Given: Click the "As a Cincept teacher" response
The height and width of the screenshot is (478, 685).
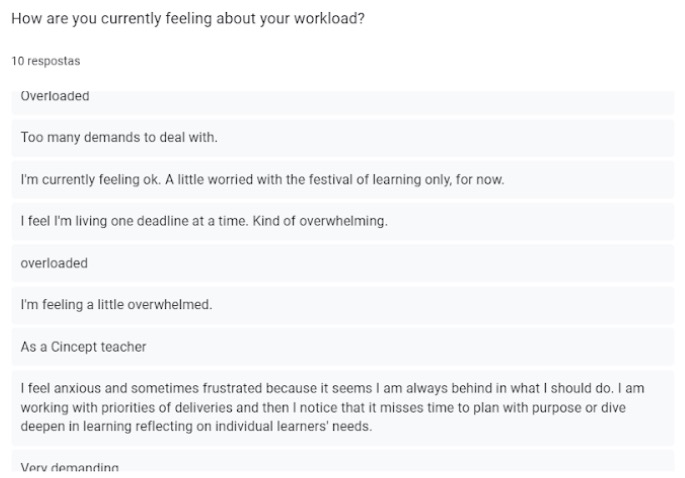Looking at the screenshot, I should coord(84,347).
